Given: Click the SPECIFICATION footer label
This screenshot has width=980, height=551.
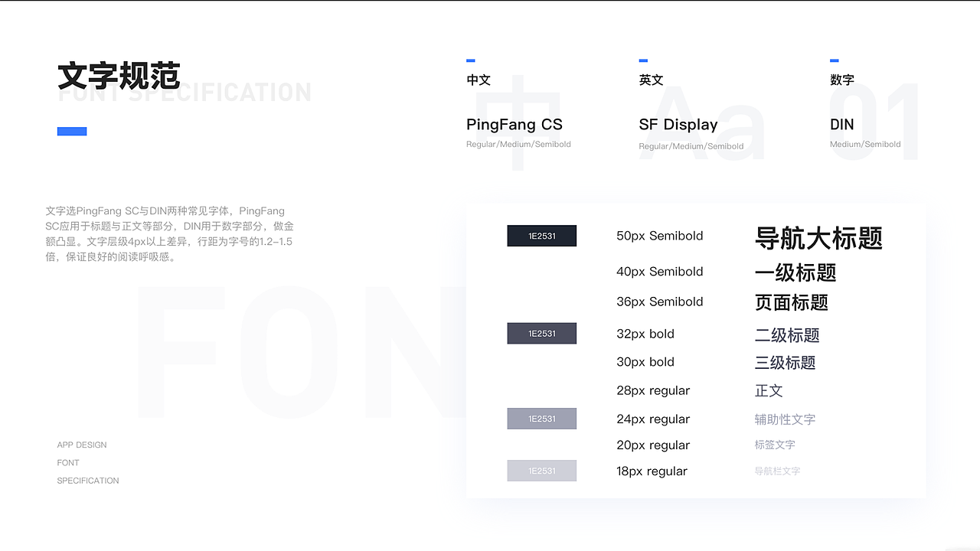Looking at the screenshot, I should [x=88, y=481].
